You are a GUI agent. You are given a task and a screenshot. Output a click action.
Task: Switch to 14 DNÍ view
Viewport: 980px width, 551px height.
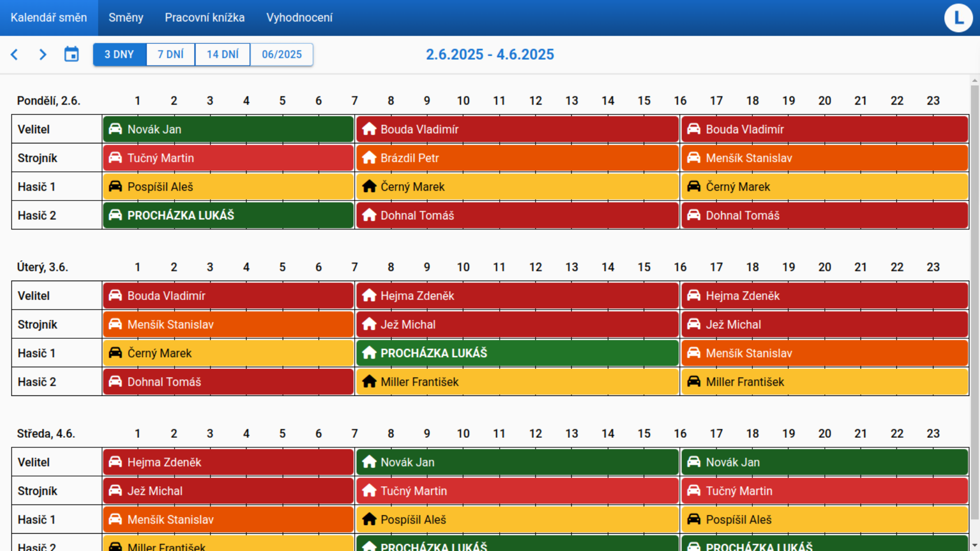[223, 55]
